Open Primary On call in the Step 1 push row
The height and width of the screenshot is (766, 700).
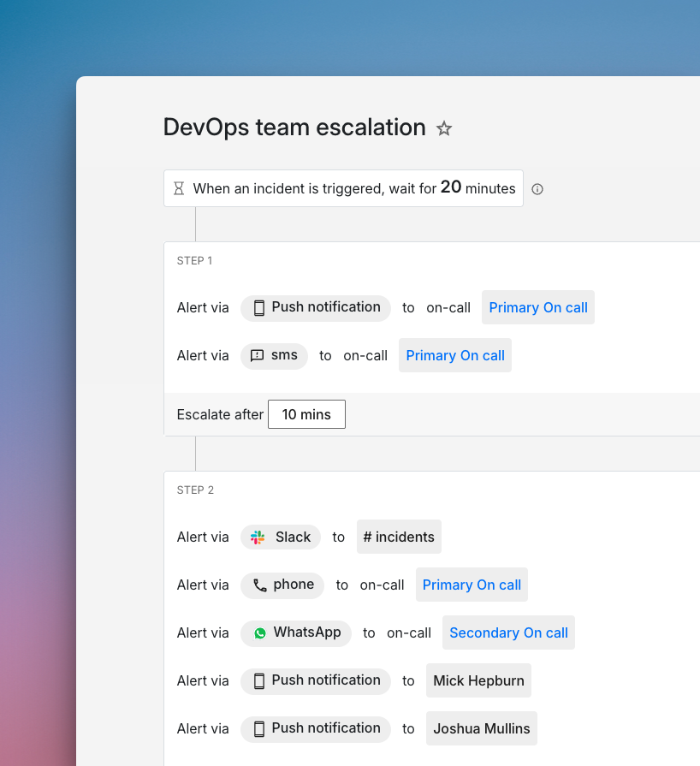click(538, 308)
